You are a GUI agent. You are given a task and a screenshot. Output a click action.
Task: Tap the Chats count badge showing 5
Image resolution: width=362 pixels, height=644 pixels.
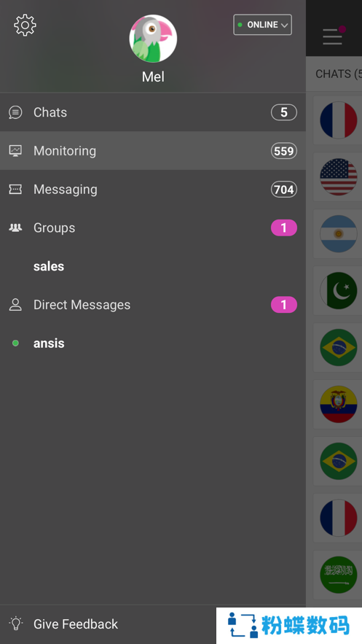pos(283,112)
